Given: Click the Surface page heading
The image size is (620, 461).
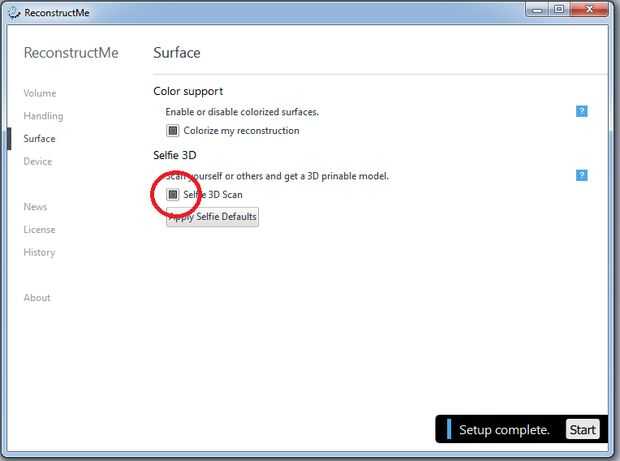Looking at the screenshot, I should coord(177,53).
